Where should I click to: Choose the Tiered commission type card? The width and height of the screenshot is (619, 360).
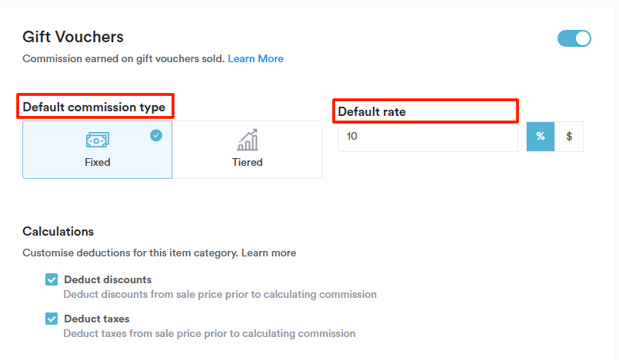click(247, 150)
